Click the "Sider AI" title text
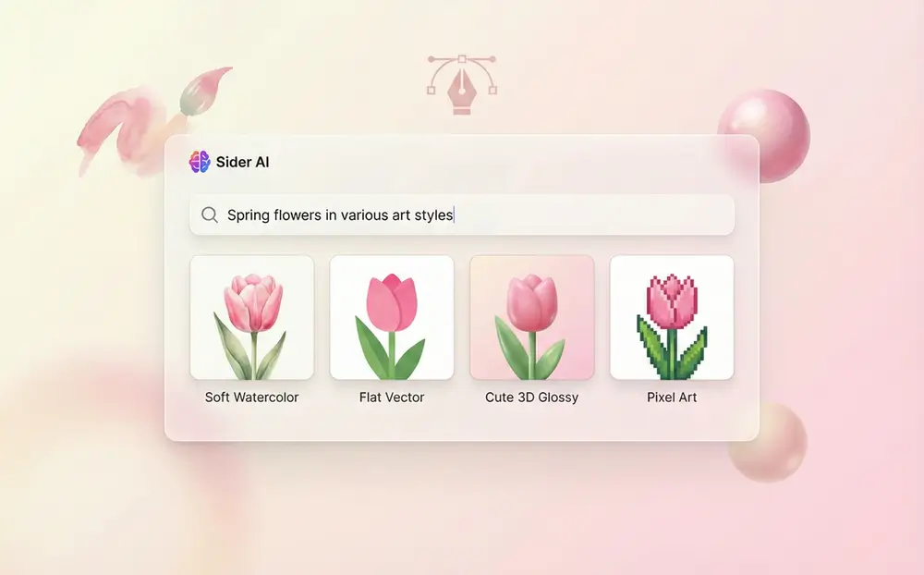This screenshot has height=575, width=924. click(x=242, y=162)
